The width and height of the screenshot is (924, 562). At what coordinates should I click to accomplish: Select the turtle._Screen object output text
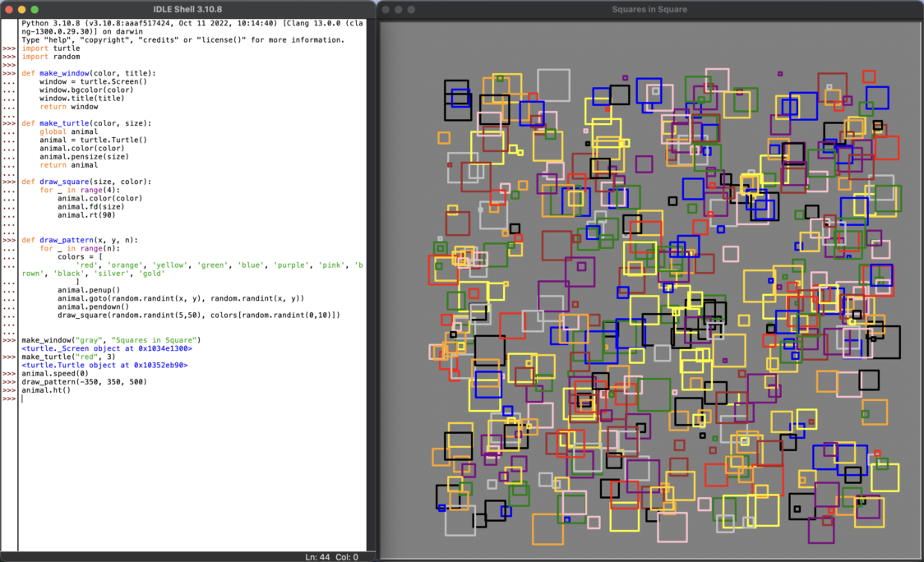(x=107, y=348)
